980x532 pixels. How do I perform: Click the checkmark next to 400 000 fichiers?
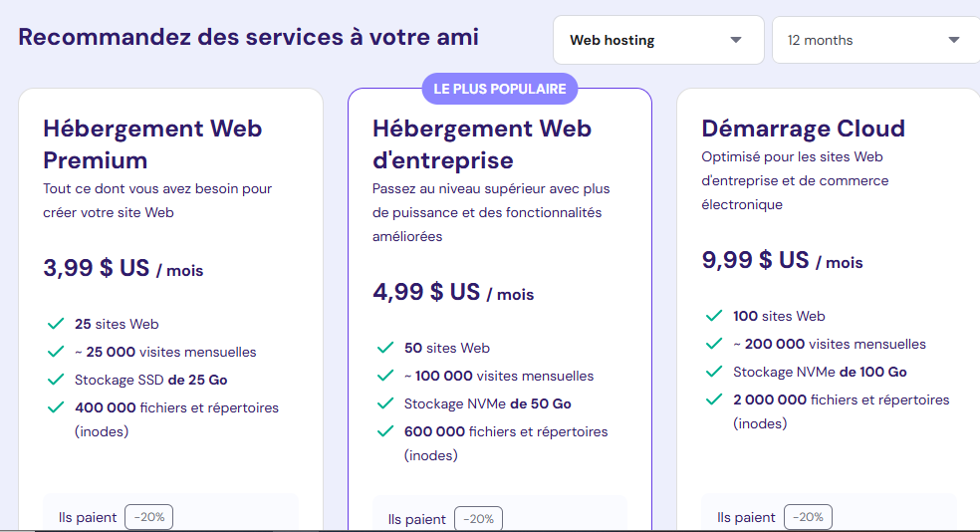(x=56, y=407)
